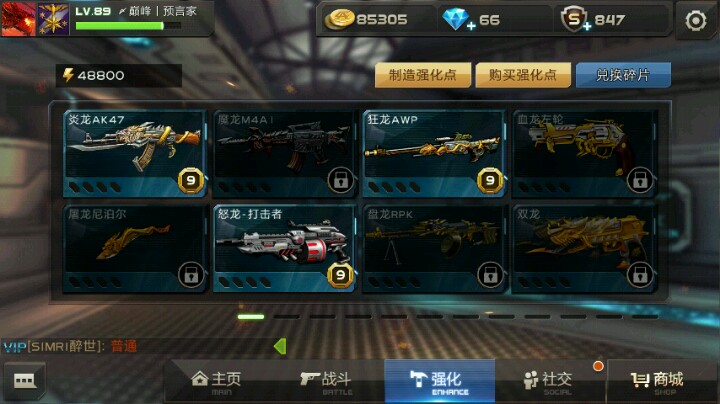Switch to the 主页 Main tab
This screenshot has height=404, width=720.
(x=217, y=383)
